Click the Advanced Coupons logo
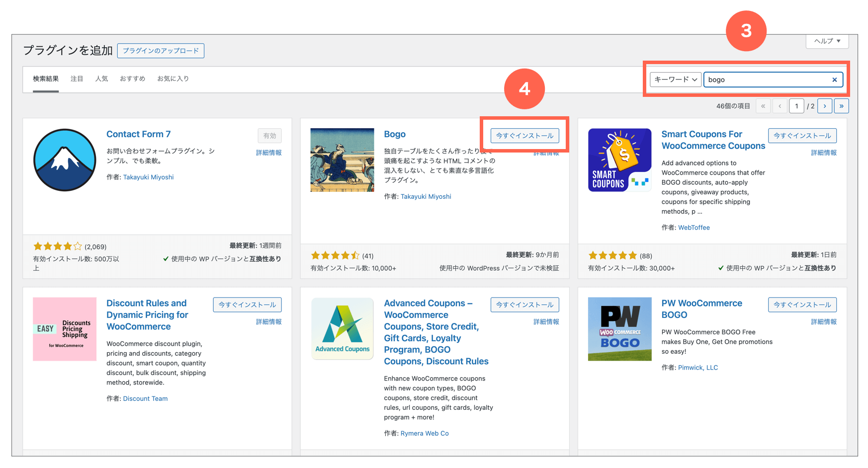This screenshot has width=868, height=468. (x=342, y=329)
